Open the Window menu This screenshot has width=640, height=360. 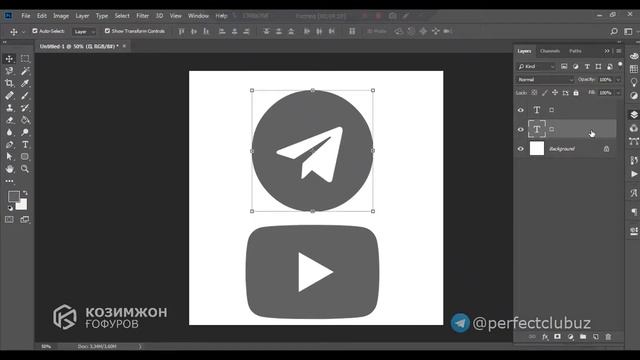click(198, 16)
